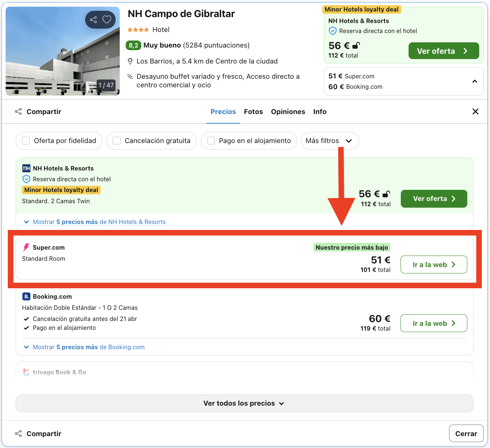Click the location pin icon by Los Barrios
This screenshot has width=490, height=448.
click(130, 61)
